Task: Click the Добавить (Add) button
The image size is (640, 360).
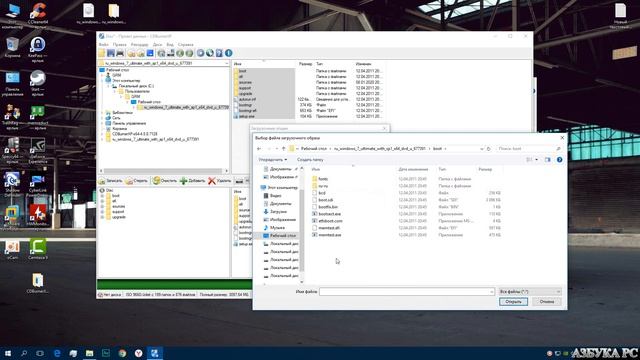Action: coord(193,181)
